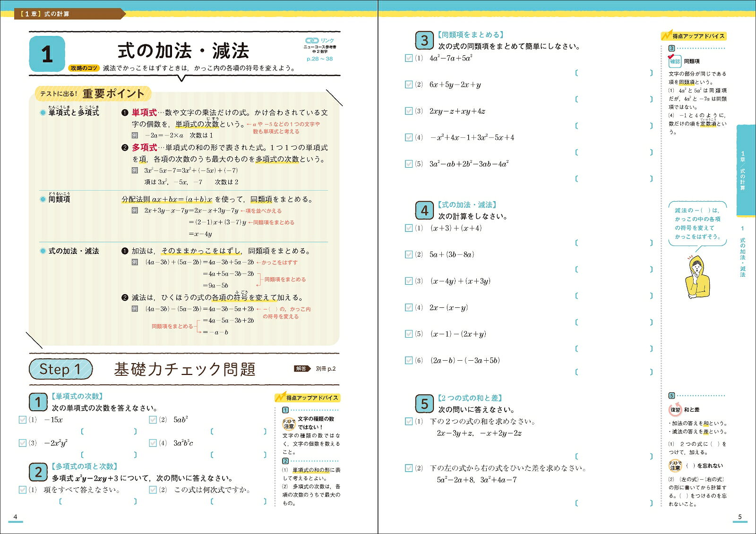This screenshot has width=756, height=534.
Task: Click the lightning icon beside 得点アップアドバイス on the left page
Action: tap(281, 397)
